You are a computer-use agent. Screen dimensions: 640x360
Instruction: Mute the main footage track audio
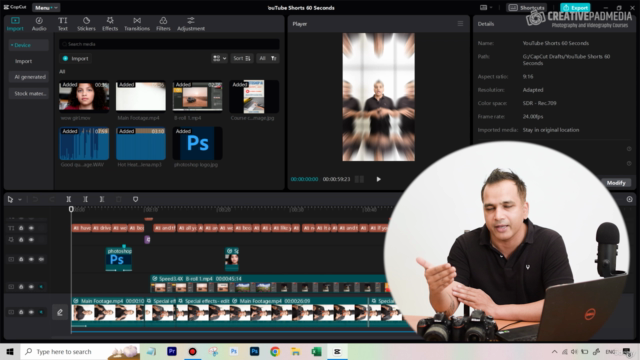point(41,312)
